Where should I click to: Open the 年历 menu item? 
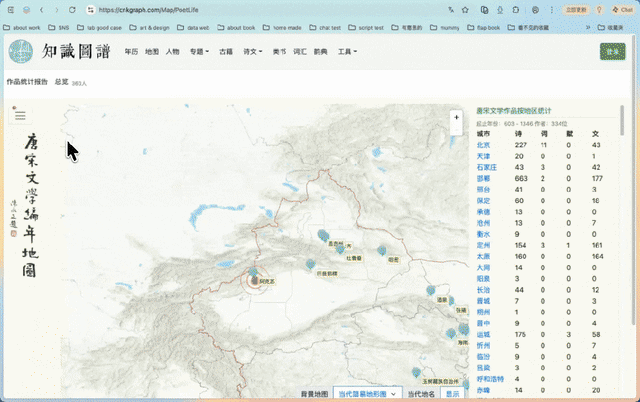(131, 51)
